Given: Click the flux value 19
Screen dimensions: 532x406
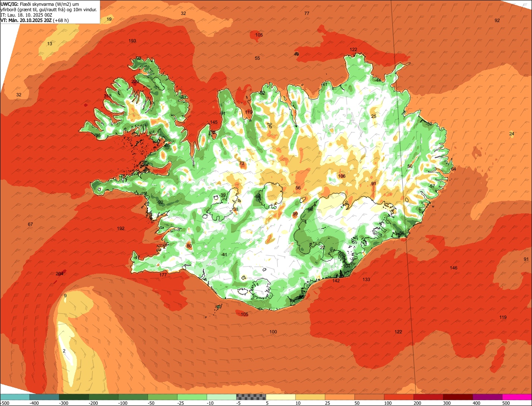Looking at the screenshot, I should pos(109,19).
